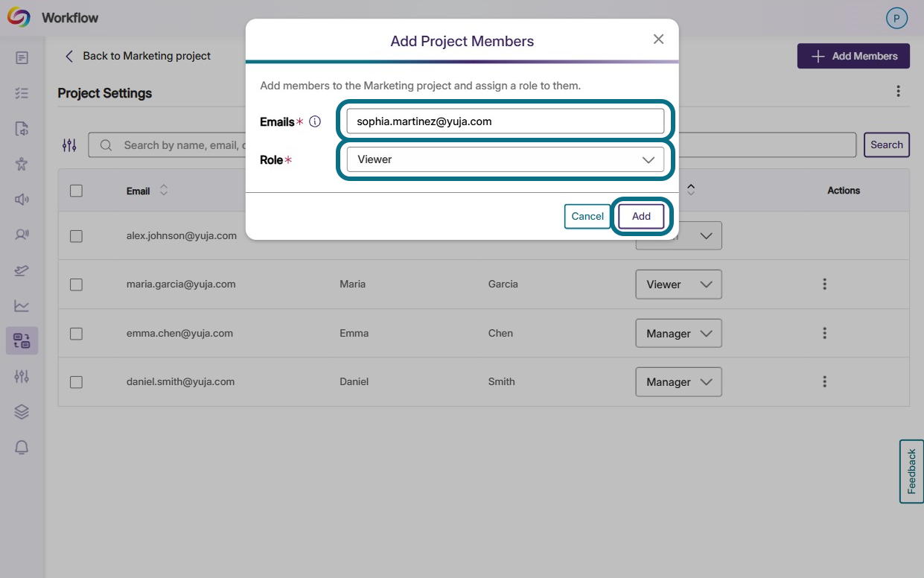
Task: Click the Add button in the dialog
Action: coord(641,216)
